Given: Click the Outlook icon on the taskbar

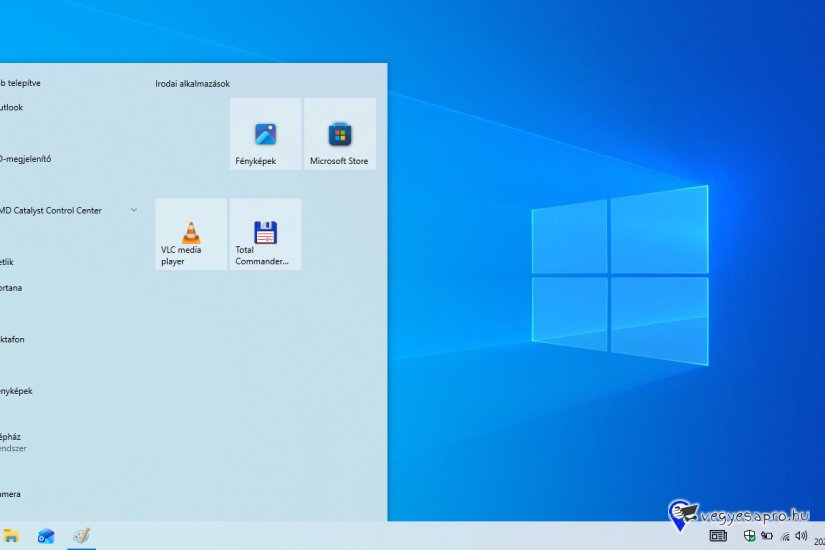Looking at the screenshot, I should tap(46, 536).
